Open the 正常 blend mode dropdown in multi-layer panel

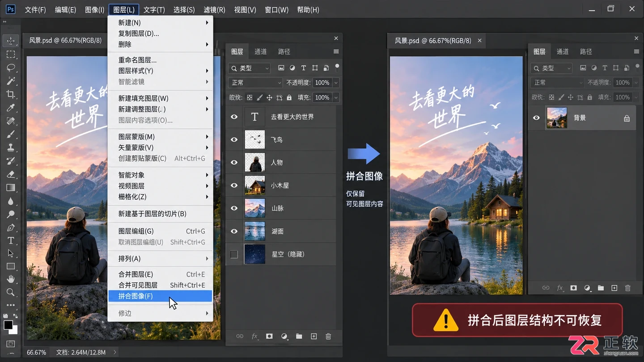click(x=255, y=83)
